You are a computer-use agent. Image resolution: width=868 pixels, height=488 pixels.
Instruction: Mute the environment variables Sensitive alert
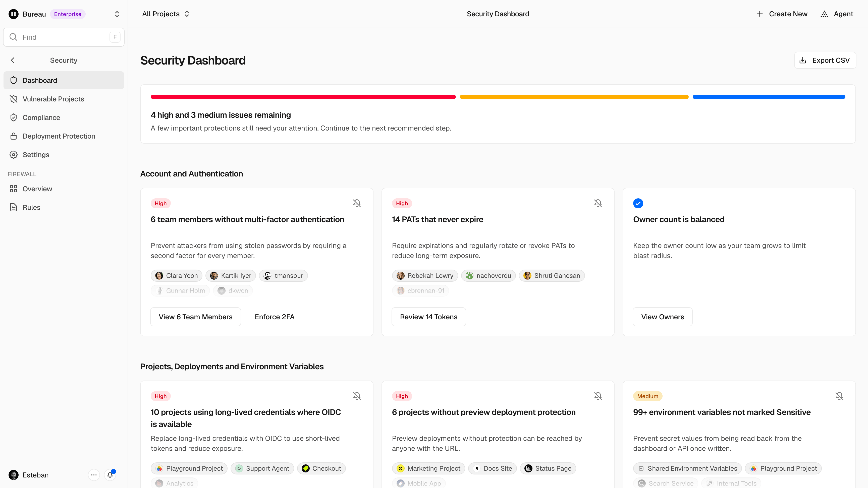coord(839,396)
